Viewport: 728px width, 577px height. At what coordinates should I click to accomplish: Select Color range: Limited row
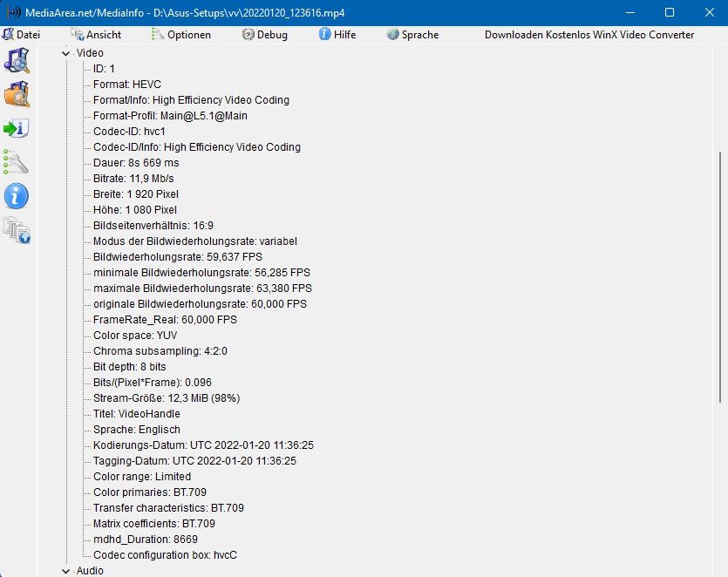(x=142, y=477)
